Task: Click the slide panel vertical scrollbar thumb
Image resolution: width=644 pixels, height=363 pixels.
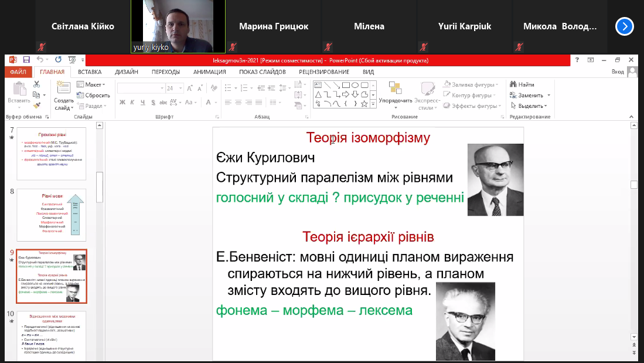Action: [100, 187]
